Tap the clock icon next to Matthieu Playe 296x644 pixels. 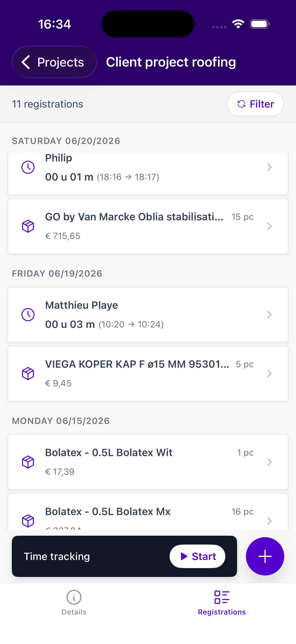click(x=28, y=314)
